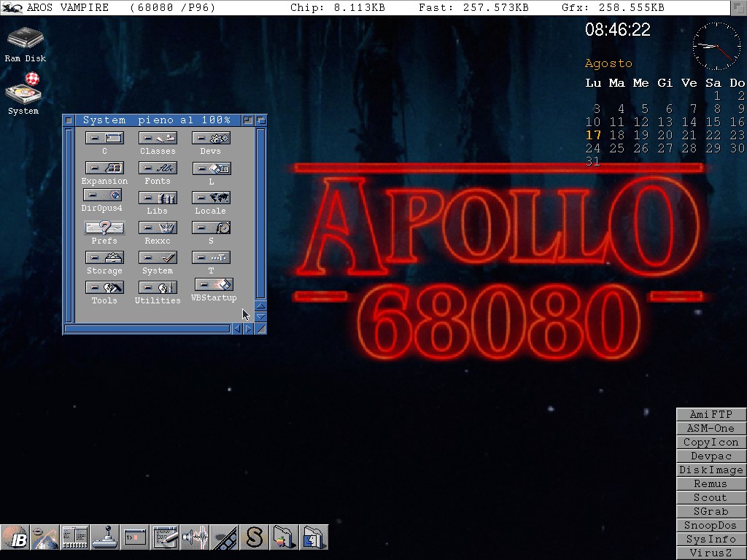
Task: Open the DirOpus4 drawer
Action: [x=102, y=195]
